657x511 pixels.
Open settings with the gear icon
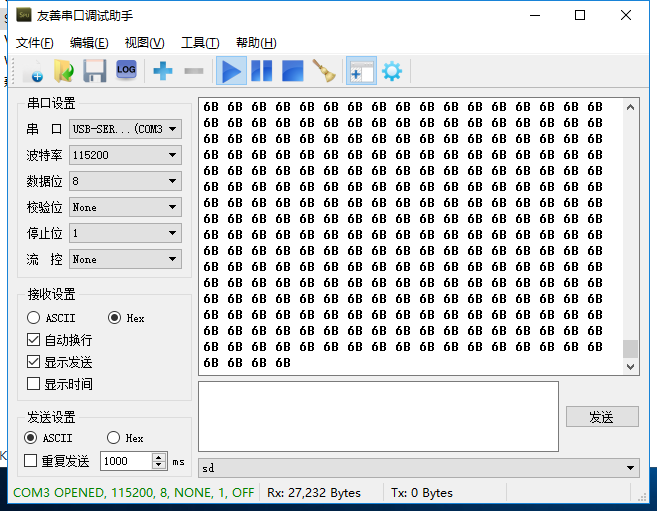pos(392,71)
